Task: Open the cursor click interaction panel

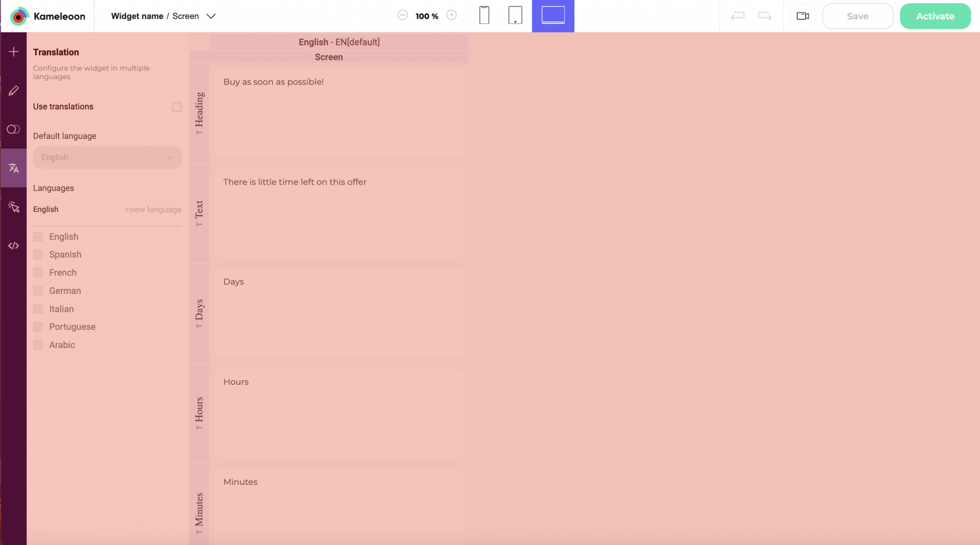Action: pyautogui.click(x=14, y=207)
